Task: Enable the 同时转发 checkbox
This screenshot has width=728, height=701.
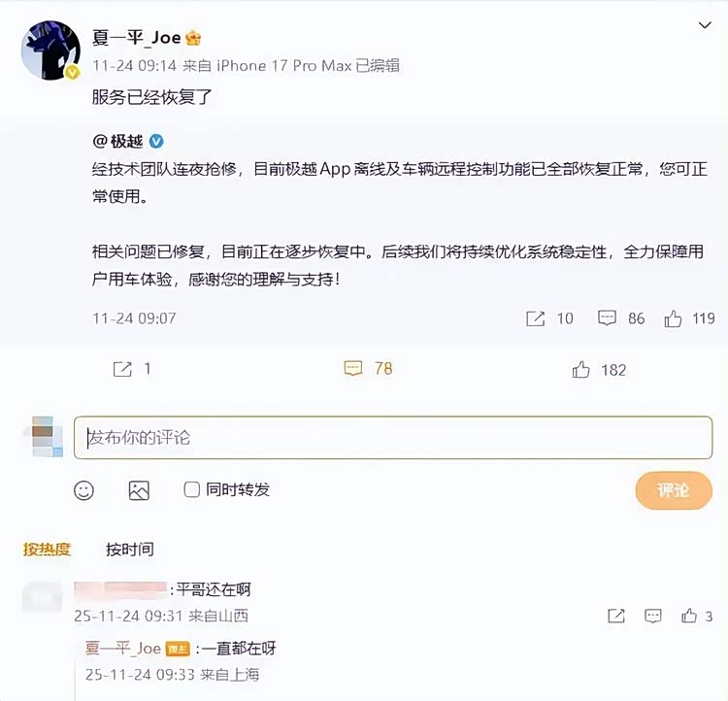Action: coord(192,489)
